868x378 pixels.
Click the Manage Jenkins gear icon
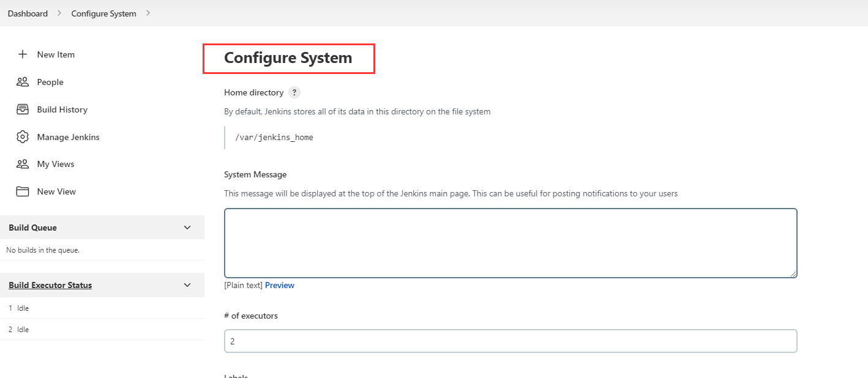tap(23, 137)
